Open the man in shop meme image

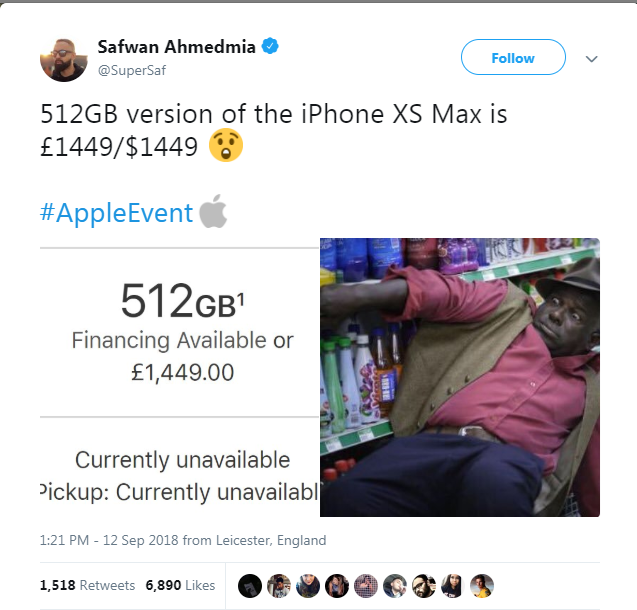click(x=460, y=377)
